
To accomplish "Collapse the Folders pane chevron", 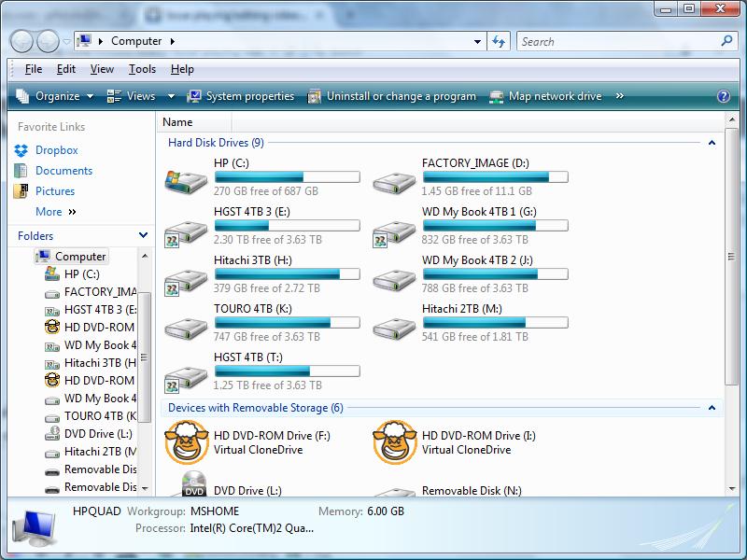I will click(143, 235).
